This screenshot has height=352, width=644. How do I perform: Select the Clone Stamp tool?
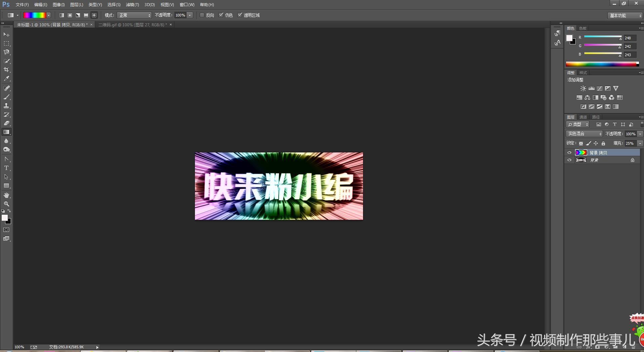coord(6,106)
